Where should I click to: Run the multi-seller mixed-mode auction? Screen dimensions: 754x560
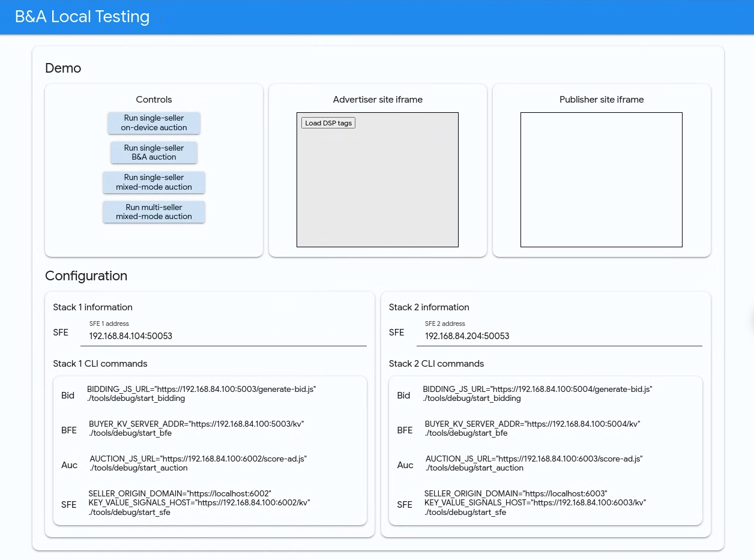tap(154, 212)
